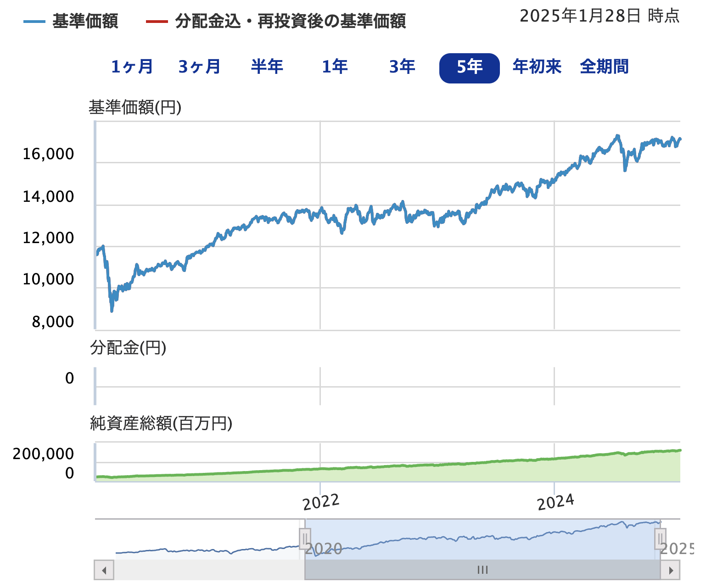Image resolution: width=706 pixels, height=588 pixels.
Task: Click the scrollbar right arrow button
Action: click(x=671, y=570)
